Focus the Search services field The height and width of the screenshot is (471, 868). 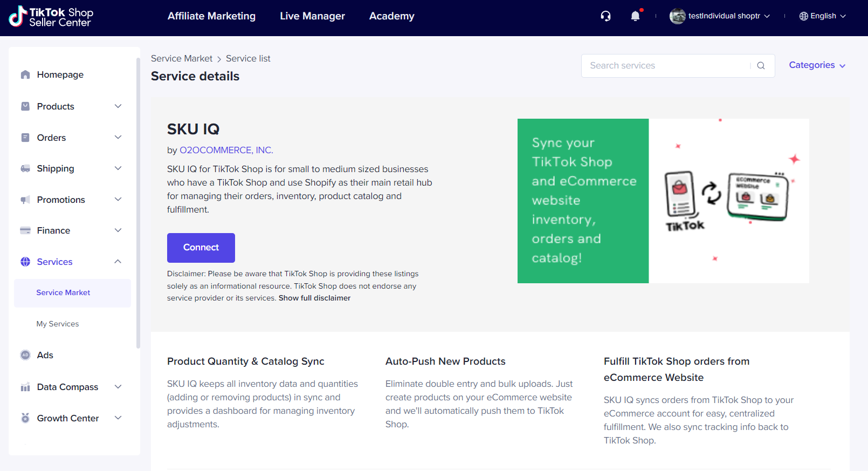tap(669, 66)
